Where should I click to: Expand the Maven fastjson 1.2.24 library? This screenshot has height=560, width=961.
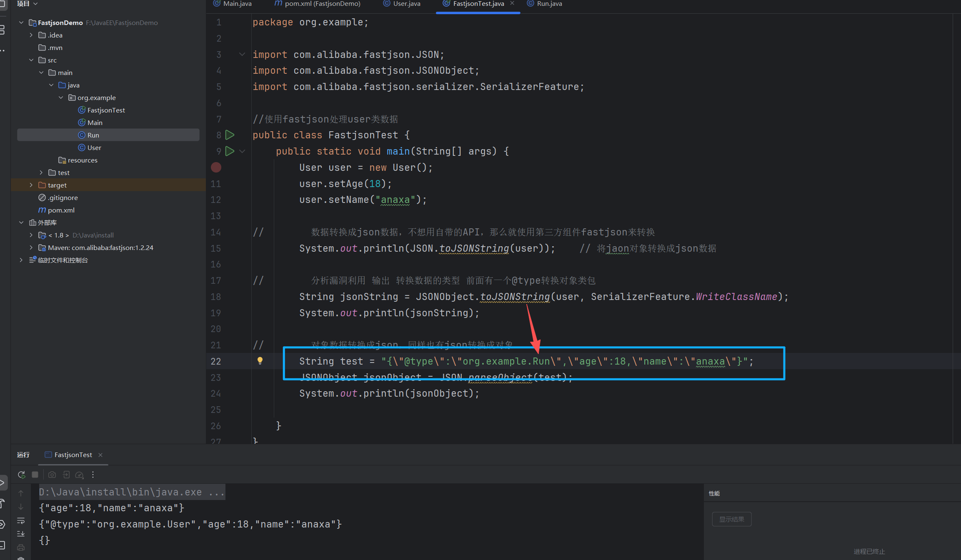pos(31,247)
